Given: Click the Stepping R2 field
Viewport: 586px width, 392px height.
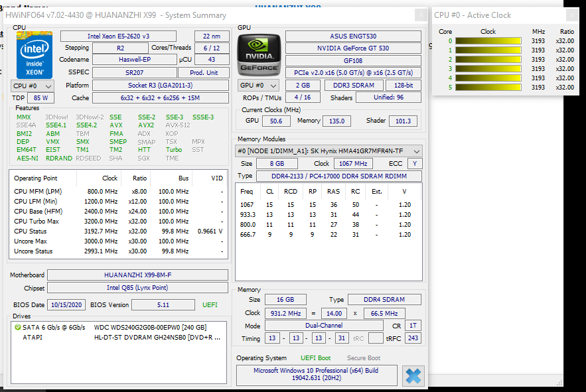Looking at the screenshot, I should pos(120,48).
